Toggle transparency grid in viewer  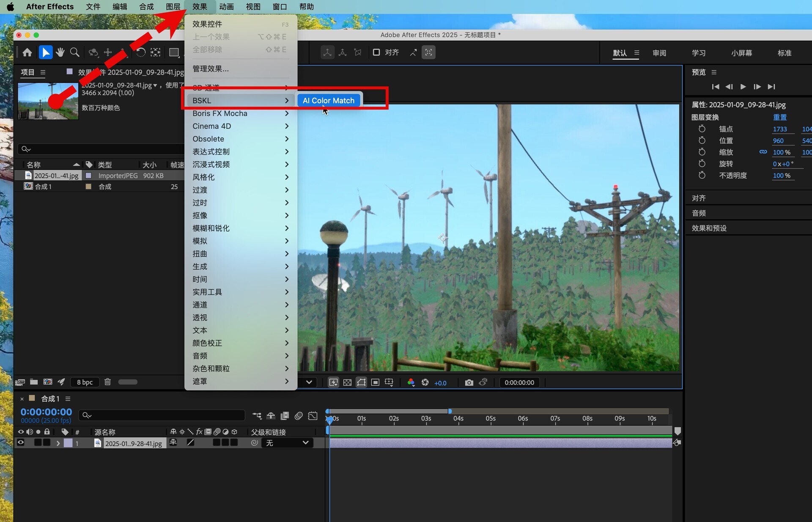347,382
